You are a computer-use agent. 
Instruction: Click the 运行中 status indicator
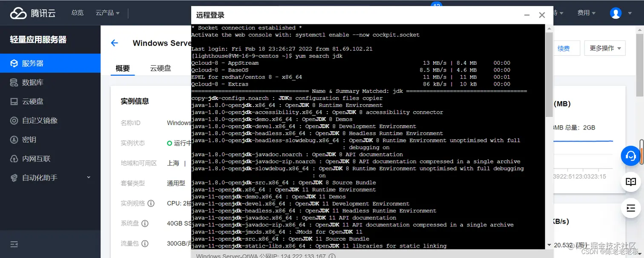[179, 143]
